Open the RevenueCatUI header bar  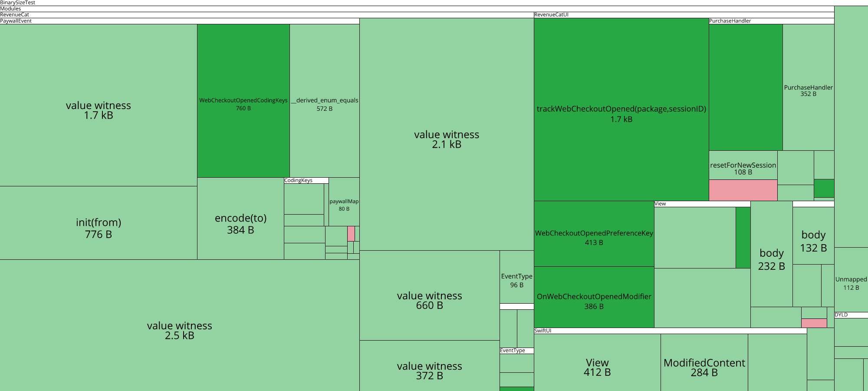pyautogui.click(x=684, y=15)
